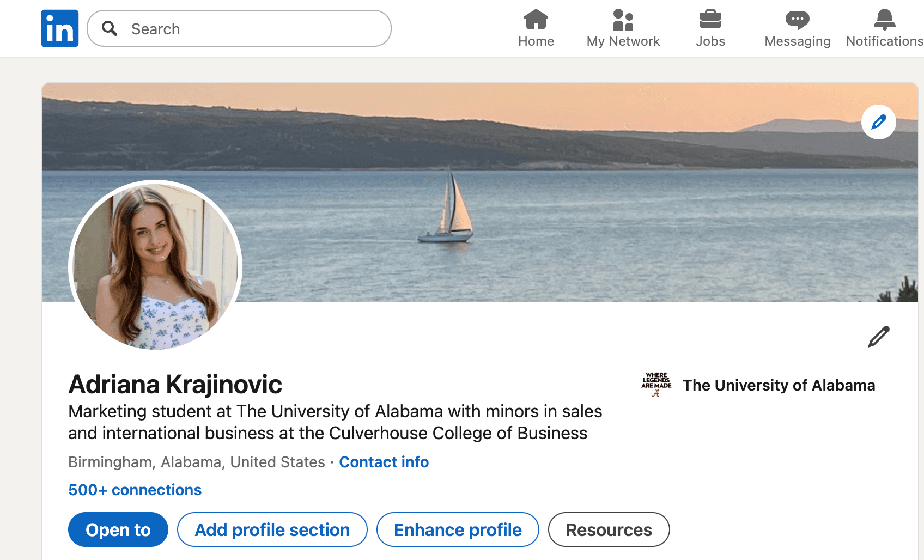View Adriana's profile photo
Screen dimensions: 924x560
point(156,266)
